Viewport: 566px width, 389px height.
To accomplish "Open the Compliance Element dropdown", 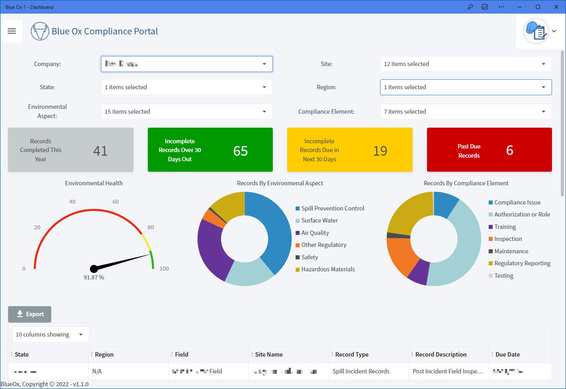I will coord(466,112).
